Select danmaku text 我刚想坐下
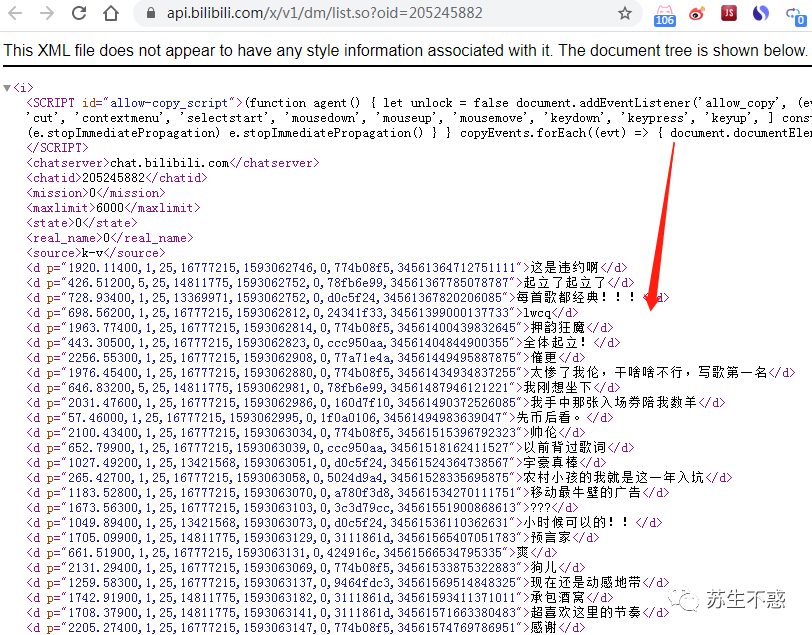Viewport: 812px width, 635px height. click(558, 387)
